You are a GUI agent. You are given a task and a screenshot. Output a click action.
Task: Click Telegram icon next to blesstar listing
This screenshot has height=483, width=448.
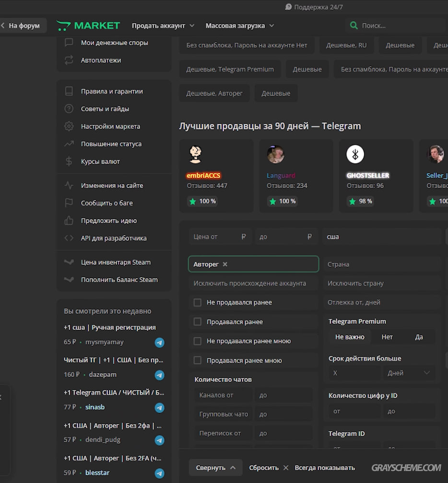click(159, 473)
